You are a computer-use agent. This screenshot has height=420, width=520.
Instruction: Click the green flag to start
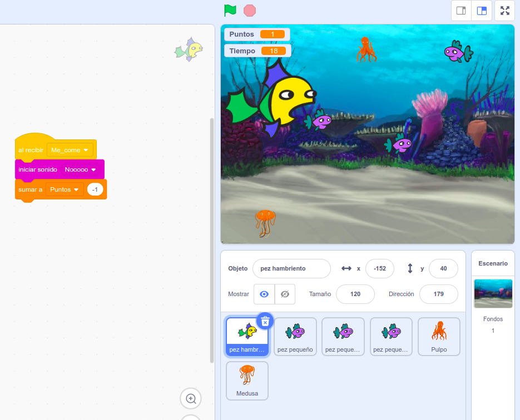click(230, 11)
